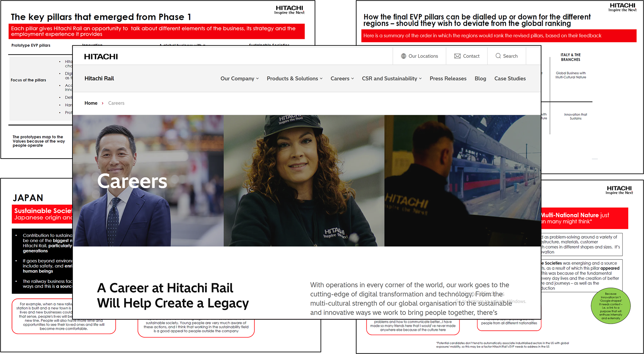Click the Hitachi Inspire the Next logo on the EVP pillars slide

[622, 7]
